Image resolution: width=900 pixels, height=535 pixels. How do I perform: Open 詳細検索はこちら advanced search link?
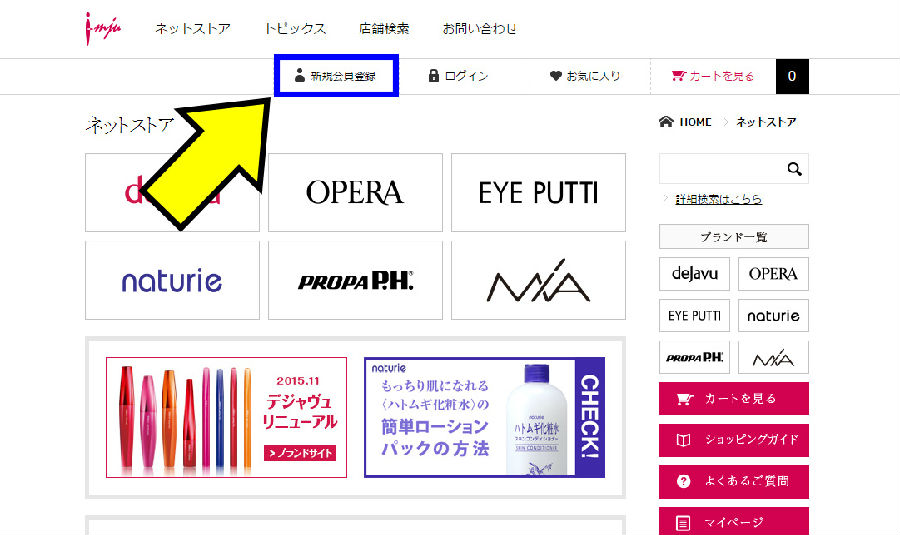(x=719, y=199)
